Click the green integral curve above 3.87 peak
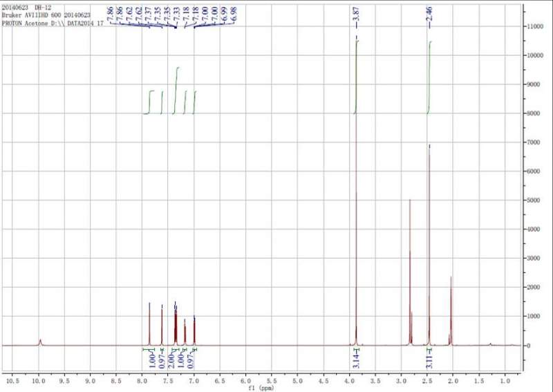Image resolution: width=553 pixels, height=392 pixels. (356, 77)
